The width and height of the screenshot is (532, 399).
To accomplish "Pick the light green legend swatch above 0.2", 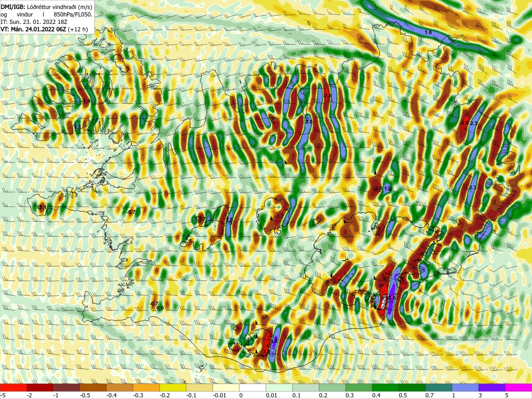I will point(332,387).
